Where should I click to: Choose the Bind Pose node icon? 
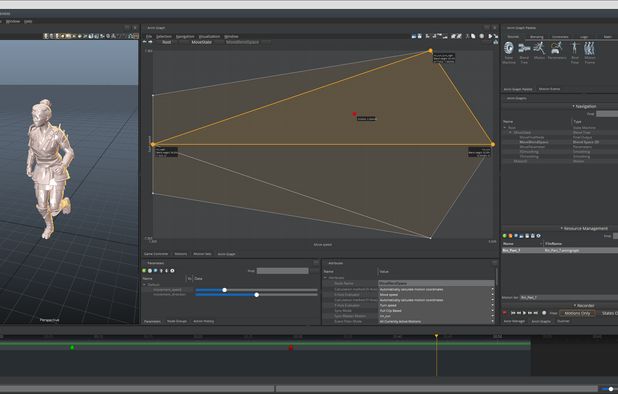click(575, 48)
